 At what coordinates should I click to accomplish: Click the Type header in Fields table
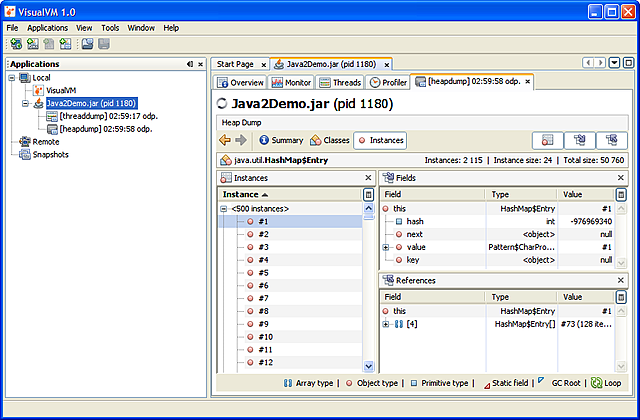(521, 195)
